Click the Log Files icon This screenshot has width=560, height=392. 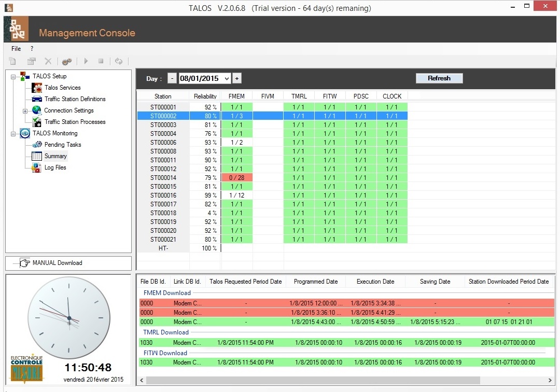pos(37,167)
